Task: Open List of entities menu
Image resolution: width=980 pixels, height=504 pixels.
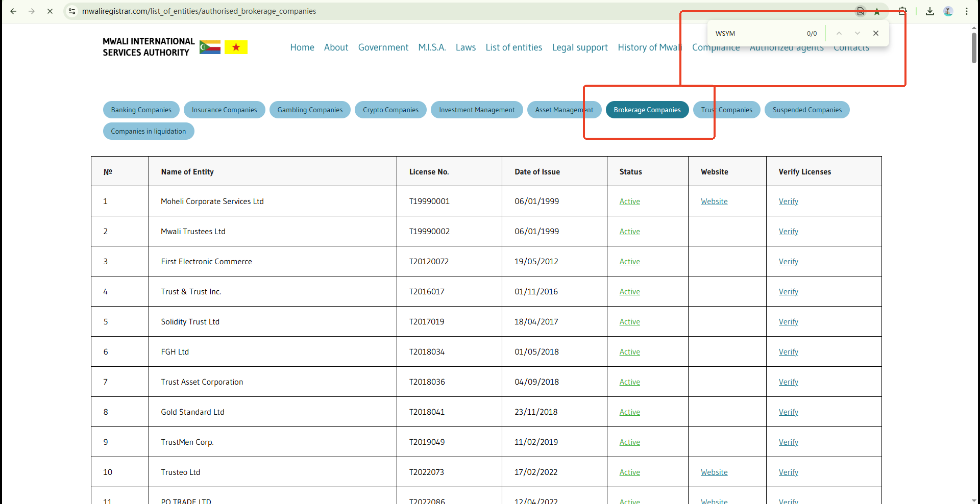Action: click(x=513, y=47)
